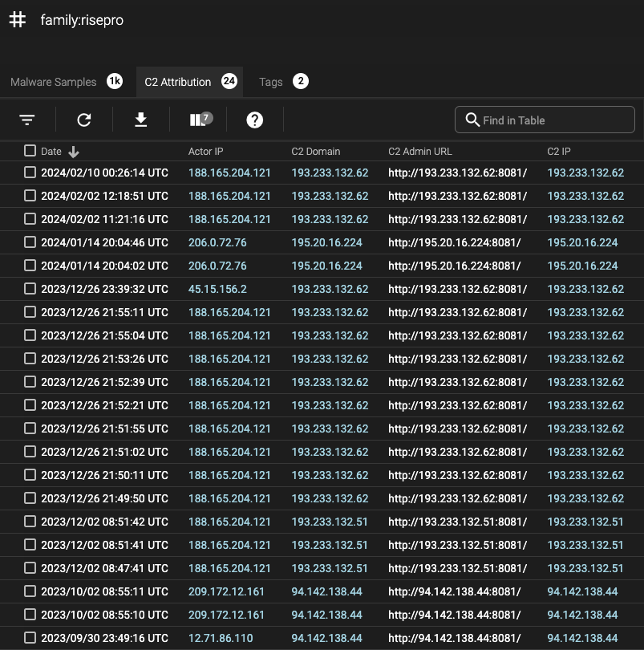Click the hash tag icon beside family:risepro
The width and height of the screenshot is (644, 650).
click(18, 20)
